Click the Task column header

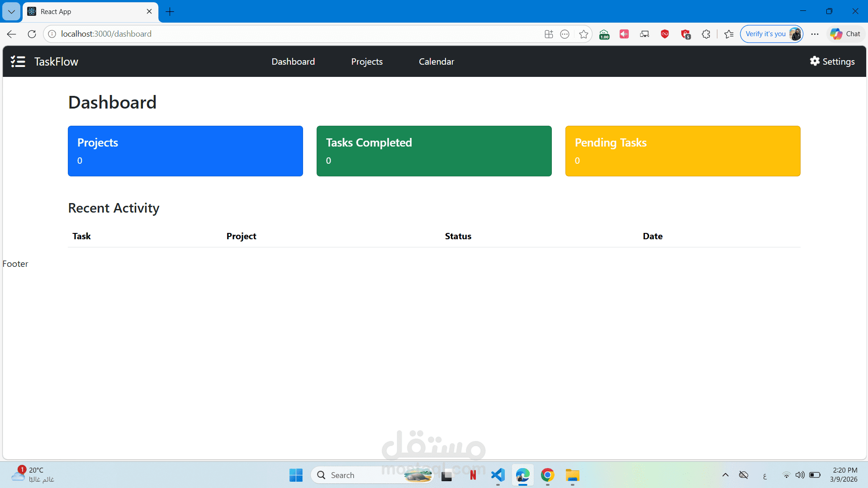[x=81, y=236]
